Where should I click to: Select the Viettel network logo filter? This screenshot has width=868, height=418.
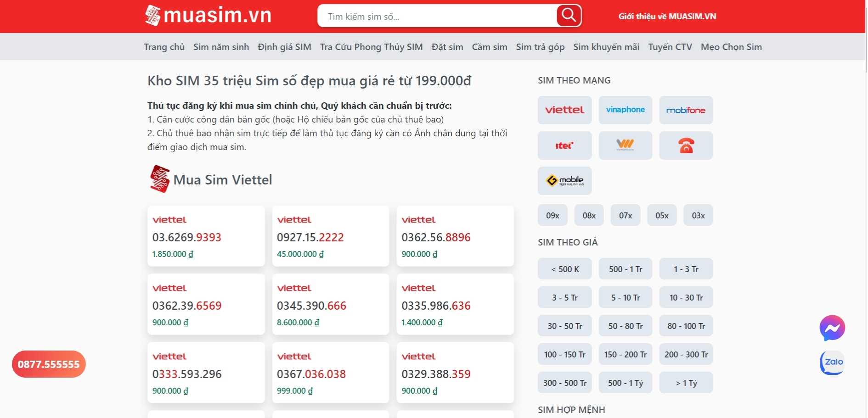click(x=564, y=110)
